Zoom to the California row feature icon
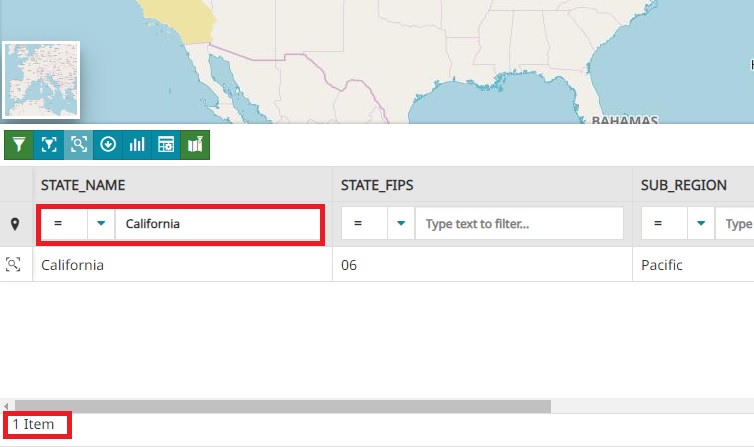 15,265
